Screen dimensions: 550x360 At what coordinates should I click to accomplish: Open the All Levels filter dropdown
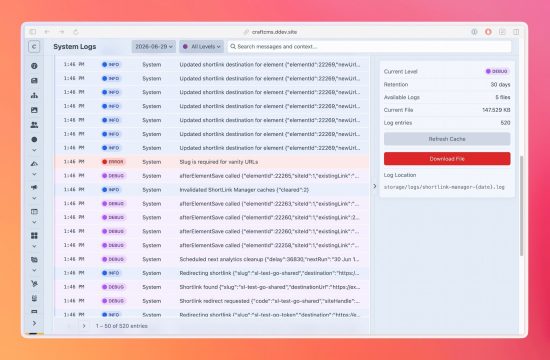pos(201,46)
